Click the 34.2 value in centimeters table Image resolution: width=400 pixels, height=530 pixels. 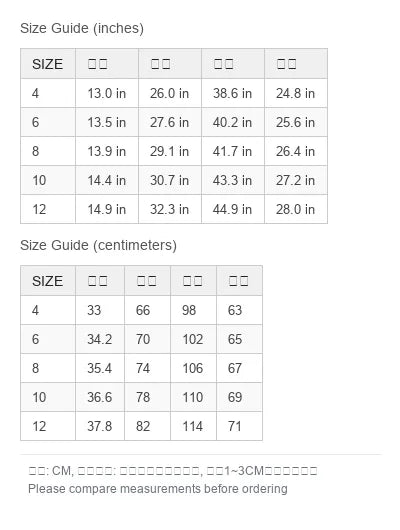click(100, 339)
